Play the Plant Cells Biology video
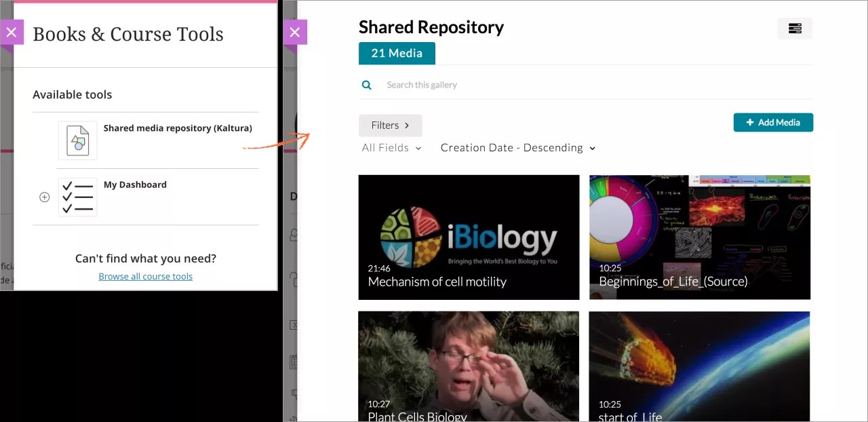This screenshot has width=868, height=422. coord(469,366)
